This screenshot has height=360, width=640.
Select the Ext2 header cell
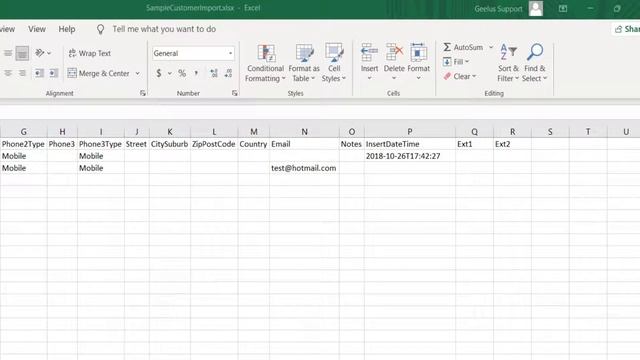click(x=512, y=144)
